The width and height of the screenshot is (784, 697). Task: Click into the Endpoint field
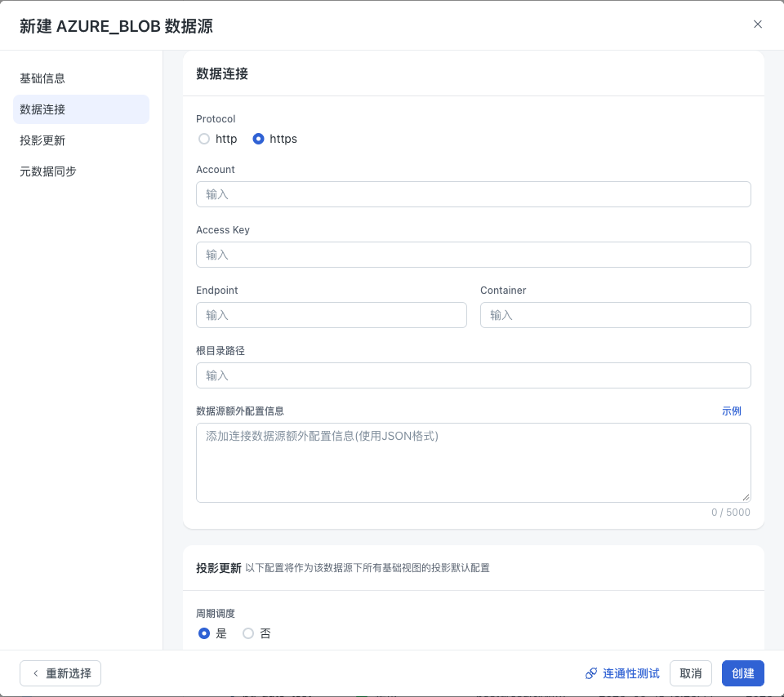331,315
